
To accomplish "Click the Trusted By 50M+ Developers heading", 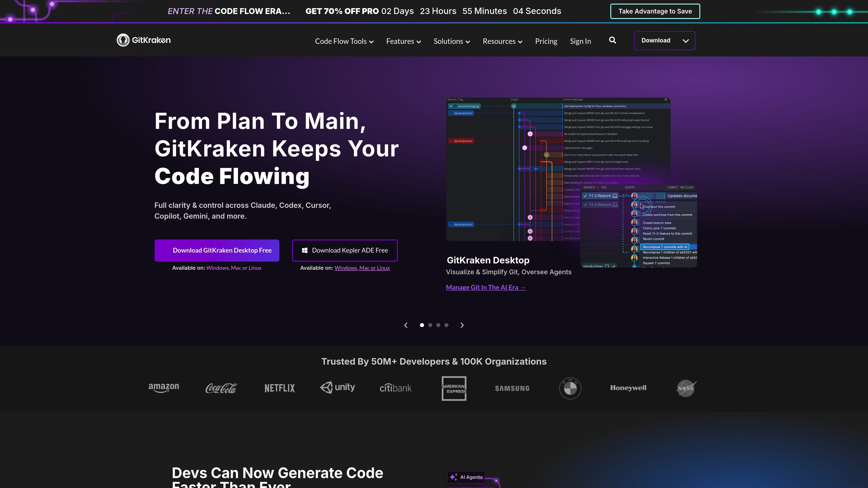I will coord(434,361).
